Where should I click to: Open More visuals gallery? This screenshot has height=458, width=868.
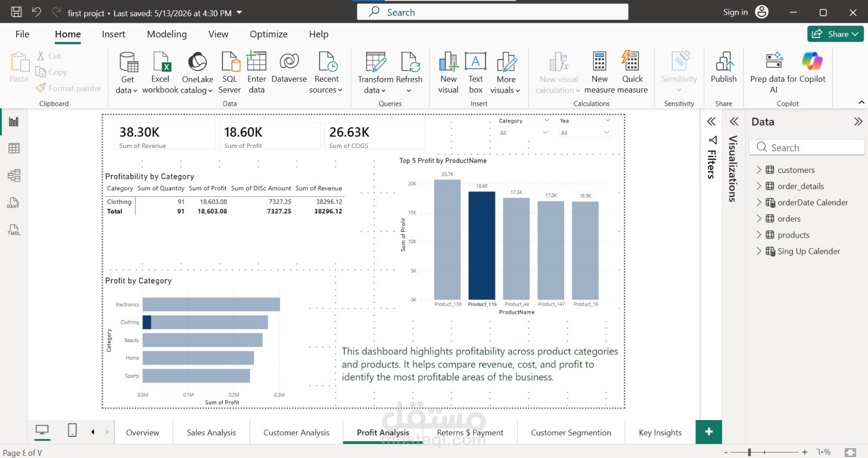tap(506, 73)
